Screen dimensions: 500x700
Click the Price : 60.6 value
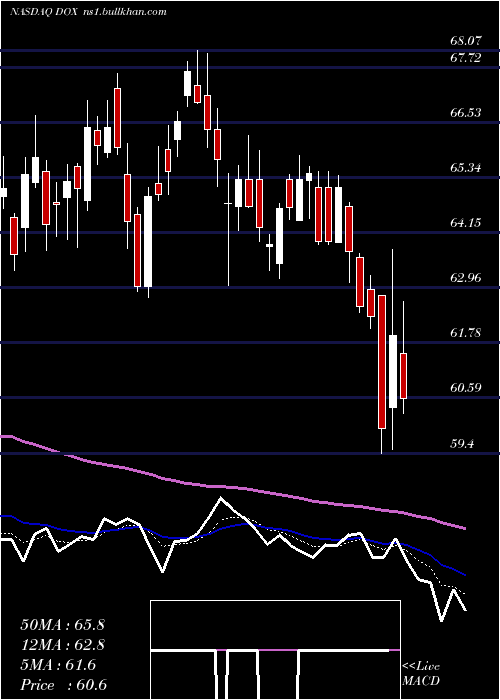(63, 685)
